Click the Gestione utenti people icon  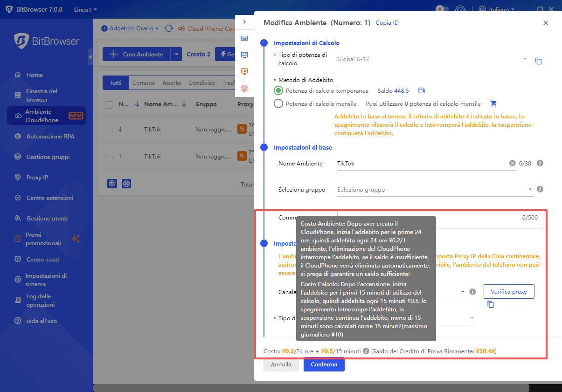(18, 219)
